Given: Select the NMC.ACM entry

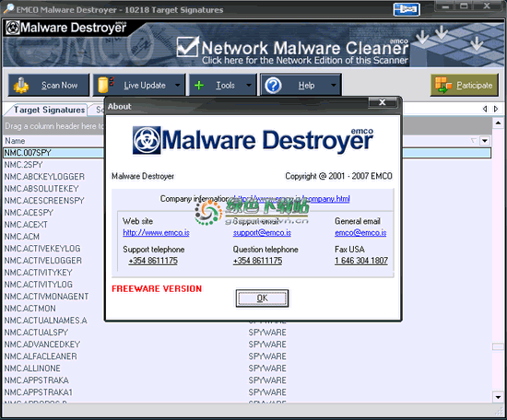Looking at the screenshot, I should point(22,237).
